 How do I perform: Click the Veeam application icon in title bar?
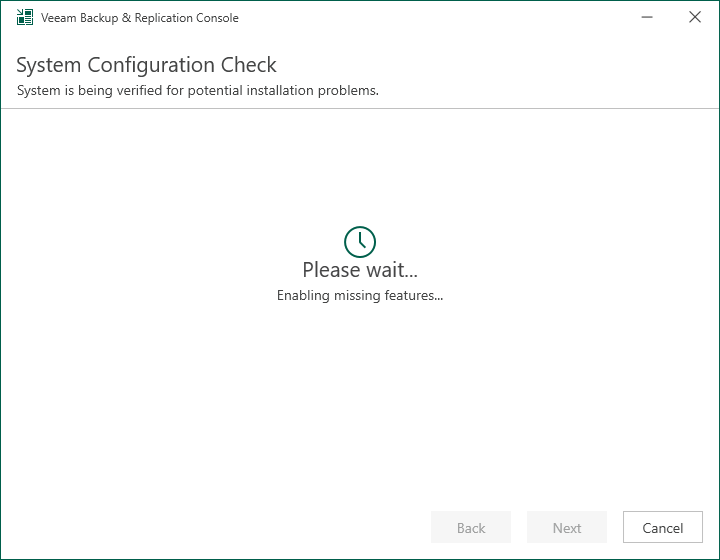click(25, 17)
